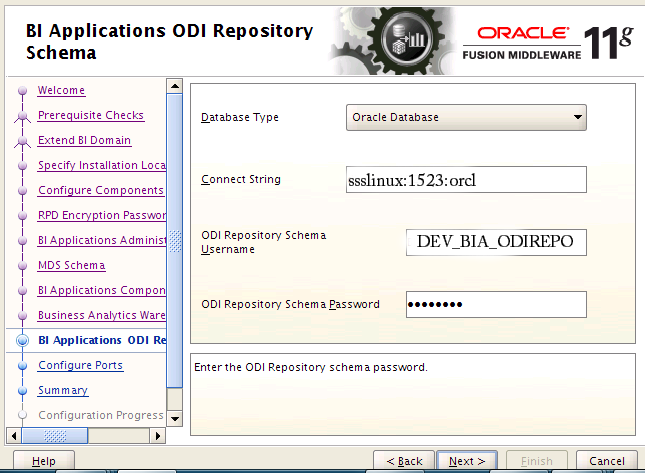Click the Next button
Image resolution: width=645 pixels, height=473 pixels.
467,461
